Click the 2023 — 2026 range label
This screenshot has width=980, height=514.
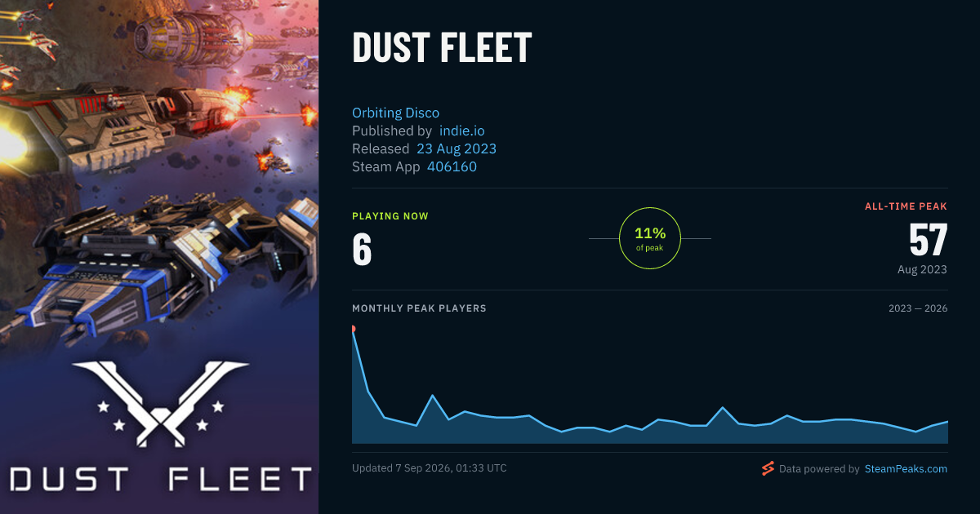tap(918, 308)
